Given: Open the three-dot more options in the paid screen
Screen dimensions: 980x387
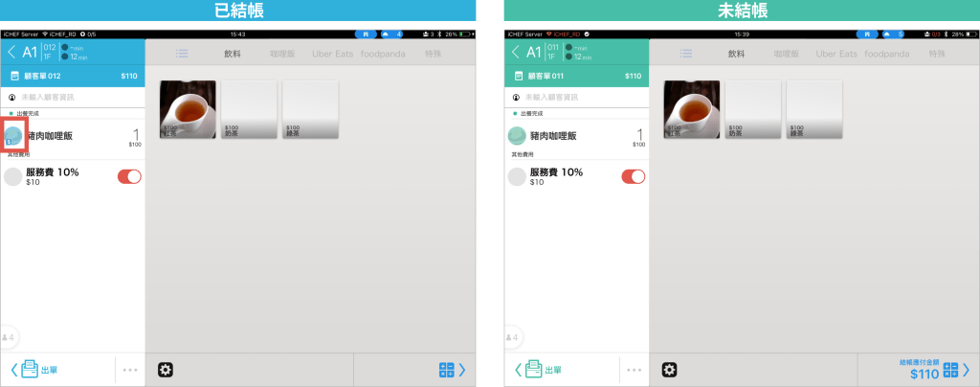Looking at the screenshot, I should [x=129, y=370].
